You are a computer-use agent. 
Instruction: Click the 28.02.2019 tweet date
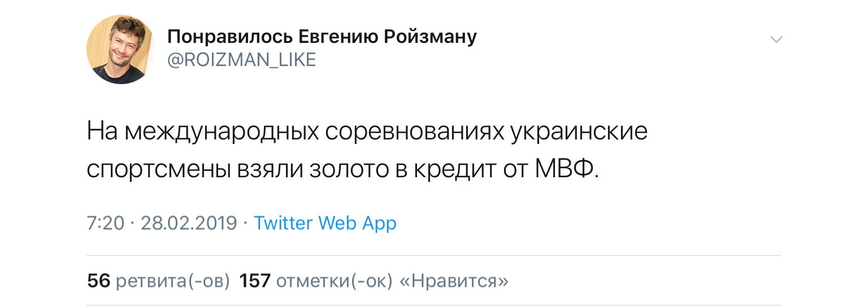(x=189, y=223)
